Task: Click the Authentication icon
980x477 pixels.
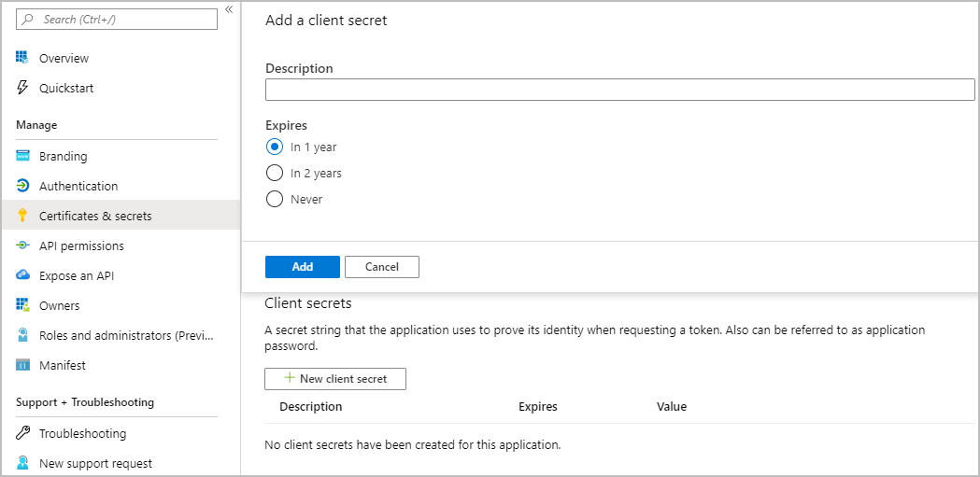Action: click(22, 186)
